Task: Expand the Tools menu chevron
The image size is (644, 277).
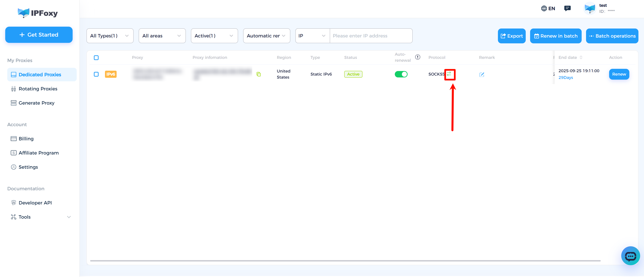Action: [x=69, y=217]
